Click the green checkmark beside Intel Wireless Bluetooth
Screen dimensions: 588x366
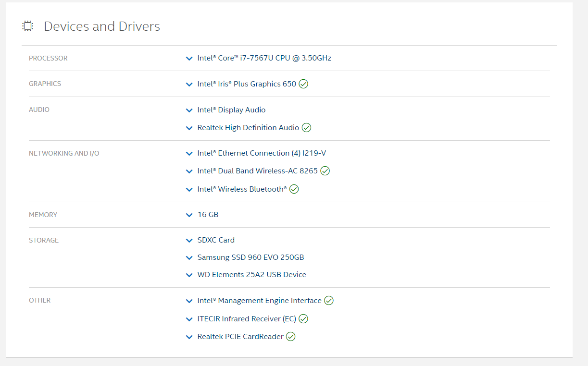pyautogui.click(x=294, y=189)
